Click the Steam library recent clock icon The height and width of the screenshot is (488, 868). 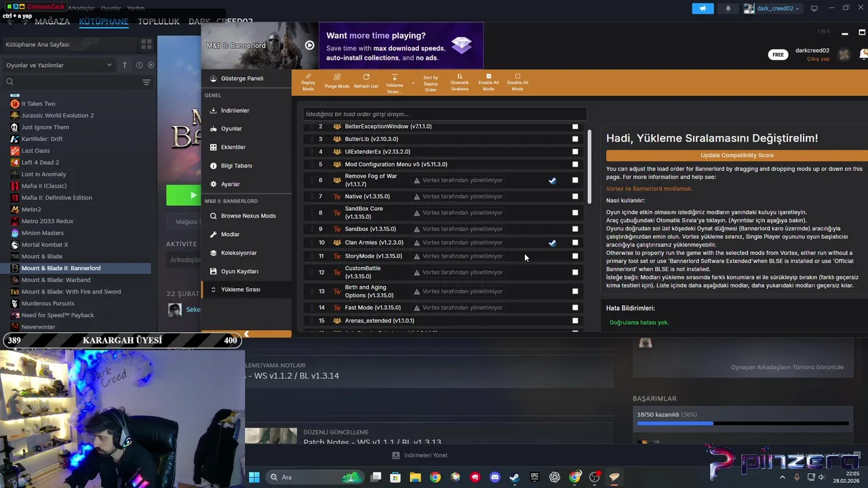click(139, 65)
